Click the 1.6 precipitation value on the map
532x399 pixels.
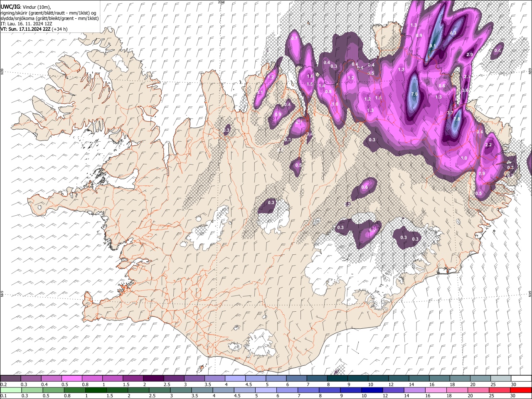click(x=310, y=76)
